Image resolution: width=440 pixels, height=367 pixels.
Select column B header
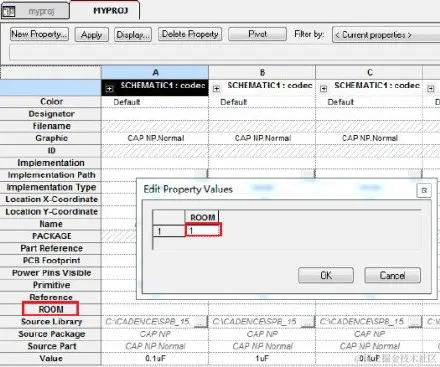262,72
